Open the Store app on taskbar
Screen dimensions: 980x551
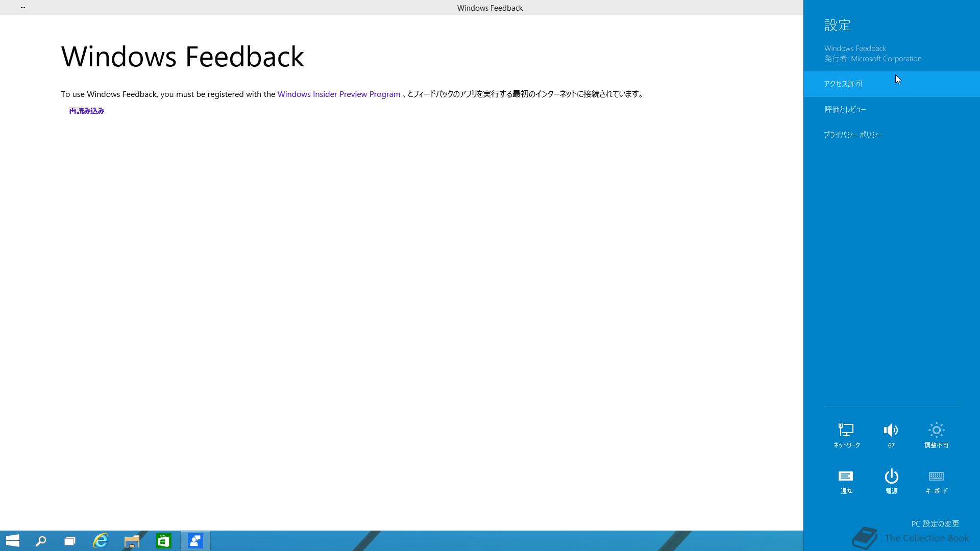tap(163, 541)
